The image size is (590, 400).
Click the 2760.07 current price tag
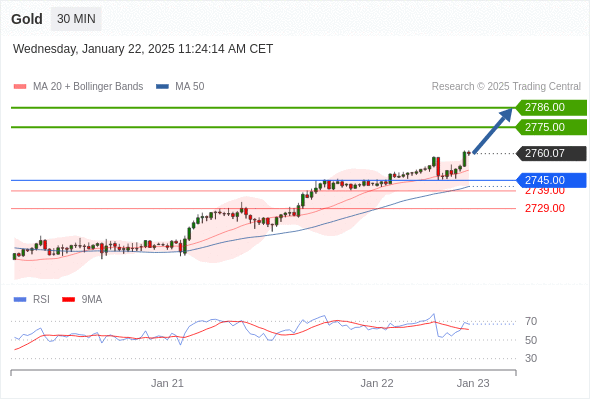pyautogui.click(x=551, y=154)
